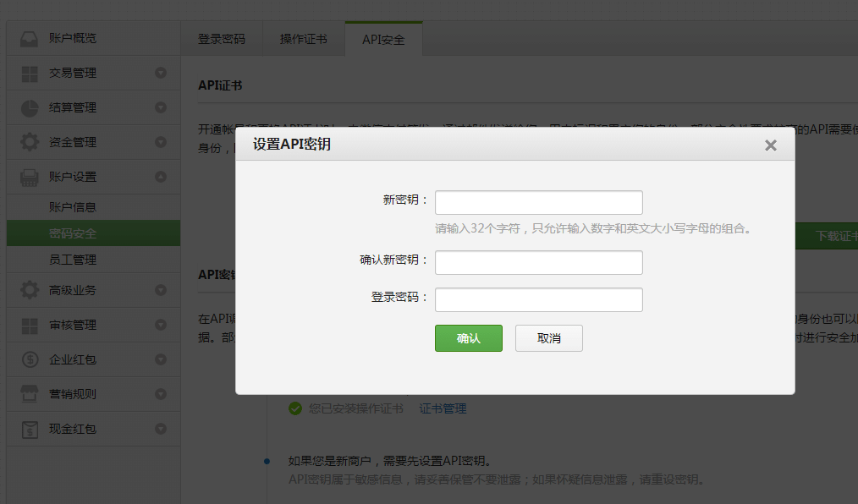This screenshot has height=504, width=858.
Task: Focus the 确认新密钥 input field
Action: point(538,263)
